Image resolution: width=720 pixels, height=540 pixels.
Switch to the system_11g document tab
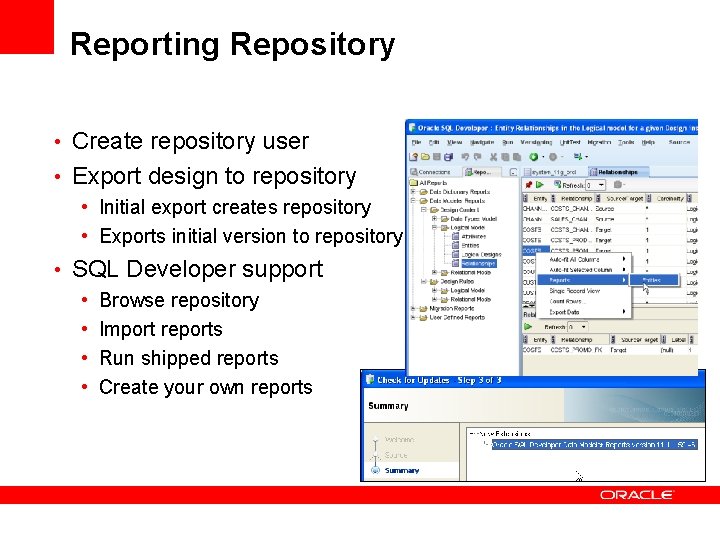point(550,172)
